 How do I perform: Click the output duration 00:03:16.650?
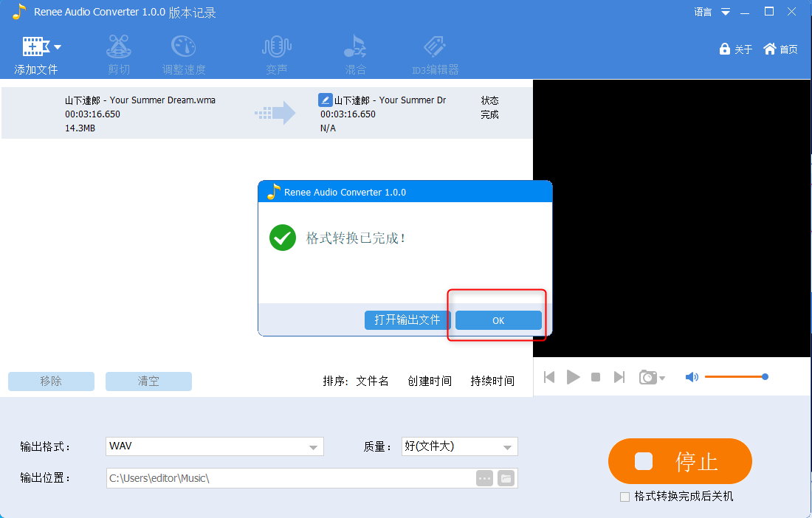pyautogui.click(x=348, y=114)
